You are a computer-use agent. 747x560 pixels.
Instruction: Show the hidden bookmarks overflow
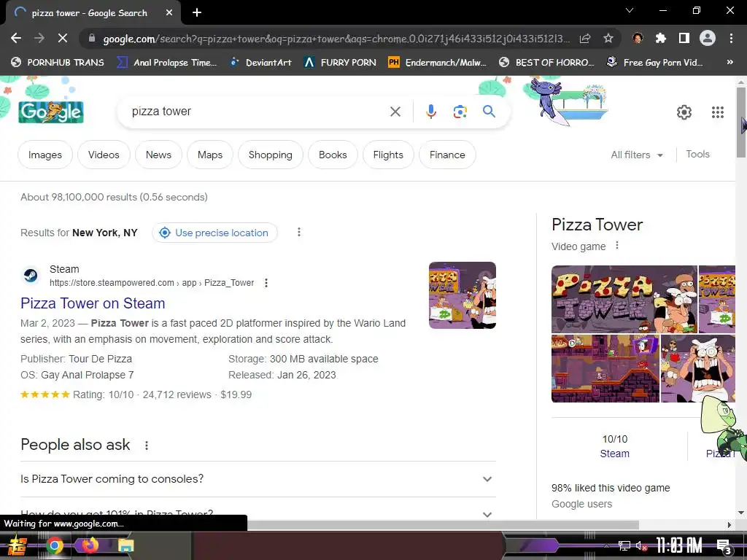(729, 62)
